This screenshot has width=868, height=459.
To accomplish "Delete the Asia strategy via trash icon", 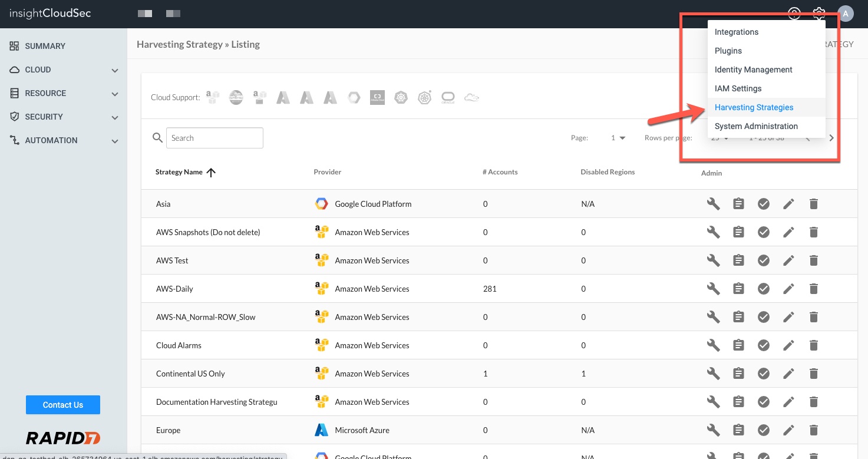I will pyautogui.click(x=814, y=204).
